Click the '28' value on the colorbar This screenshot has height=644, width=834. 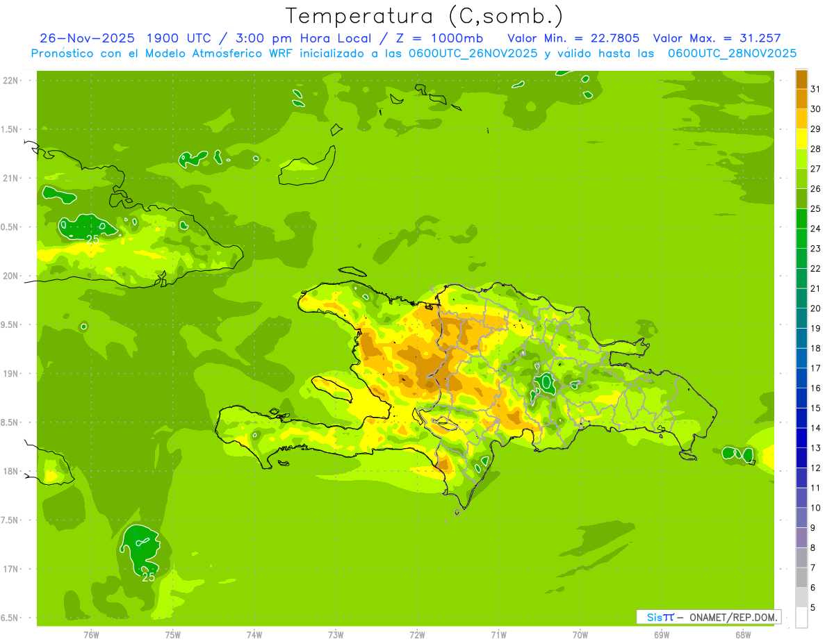(x=815, y=149)
